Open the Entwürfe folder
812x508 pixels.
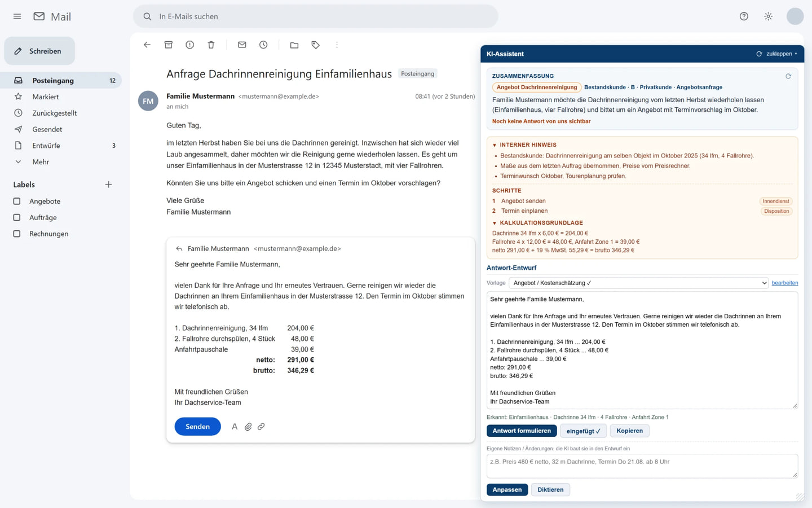click(x=62, y=146)
